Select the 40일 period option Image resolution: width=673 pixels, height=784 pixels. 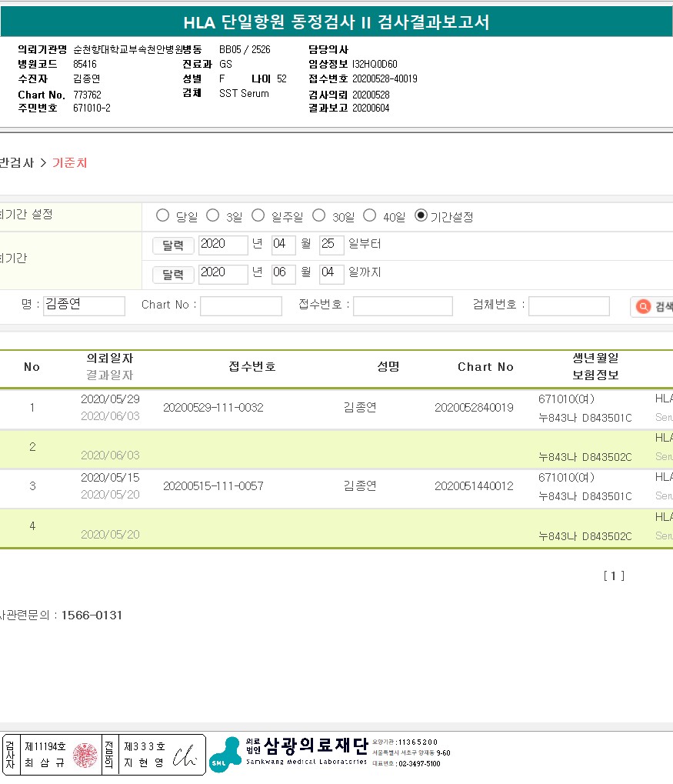369,216
